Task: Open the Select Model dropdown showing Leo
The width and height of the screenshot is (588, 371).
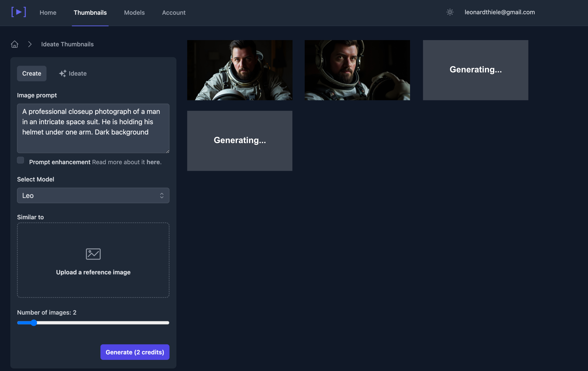Action: (x=93, y=195)
